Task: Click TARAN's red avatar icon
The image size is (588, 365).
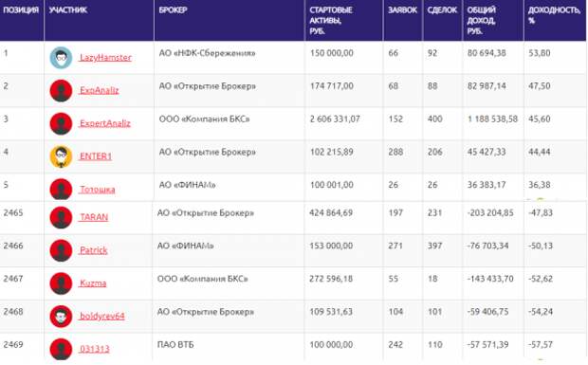Action: 61,217
